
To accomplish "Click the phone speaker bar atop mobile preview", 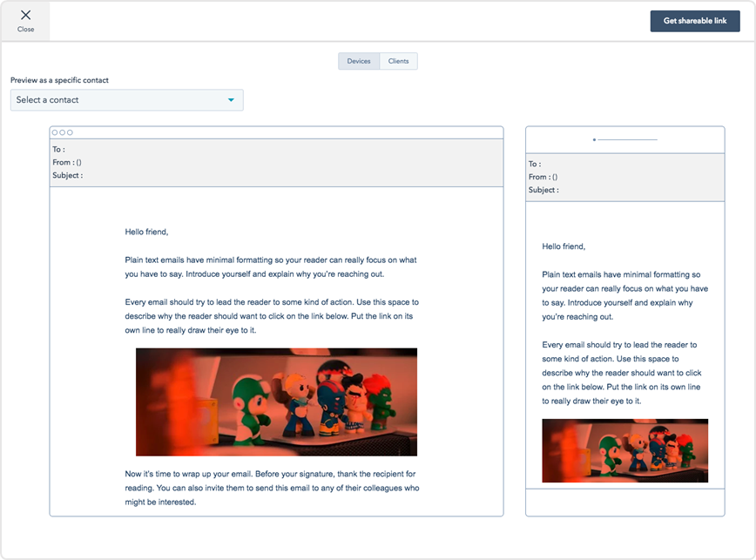I will tap(624, 139).
